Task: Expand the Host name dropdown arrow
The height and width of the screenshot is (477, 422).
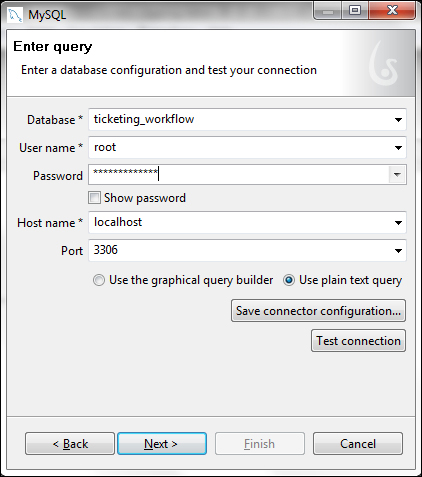Action: (398, 223)
